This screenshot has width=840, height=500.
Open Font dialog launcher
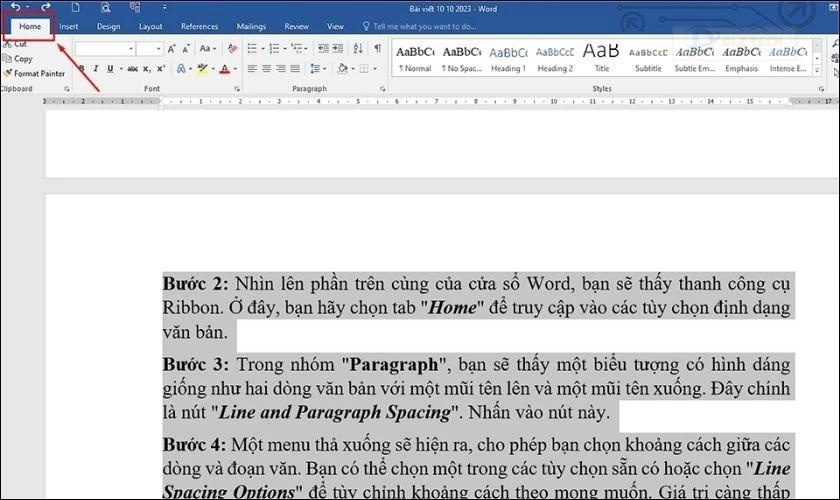(x=237, y=89)
